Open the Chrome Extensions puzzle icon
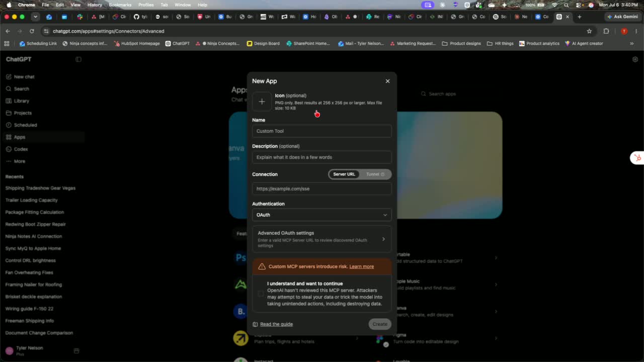644x362 pixels. click(x=606, y=31)
